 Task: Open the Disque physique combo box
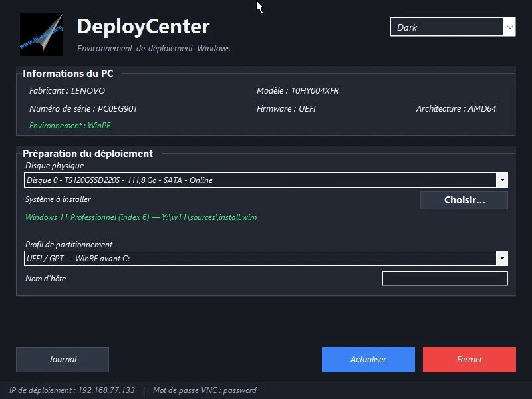click(x=265, y=180)
